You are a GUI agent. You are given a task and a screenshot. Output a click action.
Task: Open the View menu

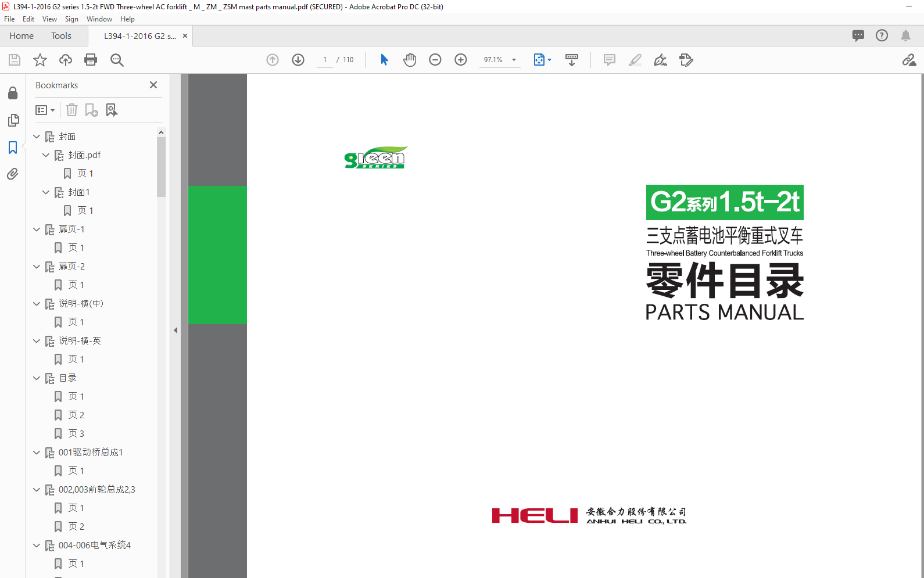(x=49, y=19)
